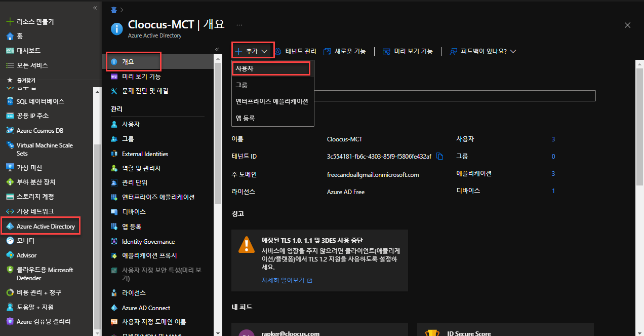Click the 부하 분산 장치 icon
This screenshot has width=644, height=336.
pos(10,182)
